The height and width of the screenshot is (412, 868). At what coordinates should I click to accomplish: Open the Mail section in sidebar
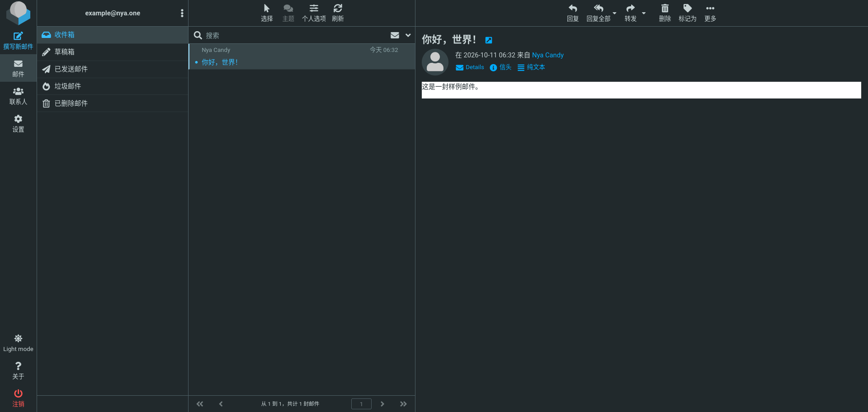click(18, 68)
